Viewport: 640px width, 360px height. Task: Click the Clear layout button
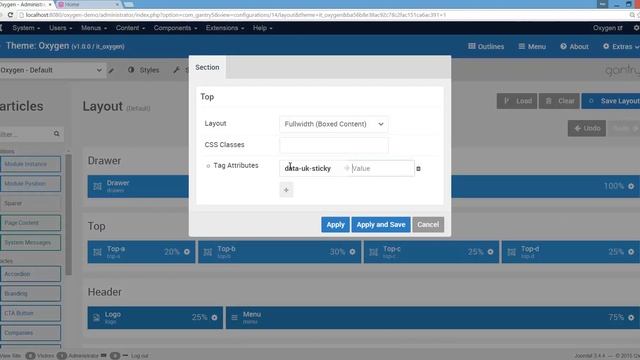[x=560, y=101]
